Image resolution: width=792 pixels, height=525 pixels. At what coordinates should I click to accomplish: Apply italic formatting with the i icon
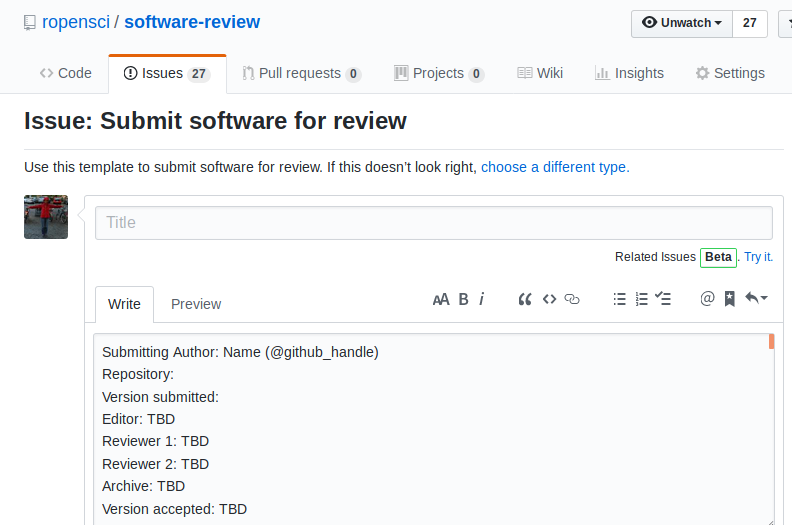point(482,299)
